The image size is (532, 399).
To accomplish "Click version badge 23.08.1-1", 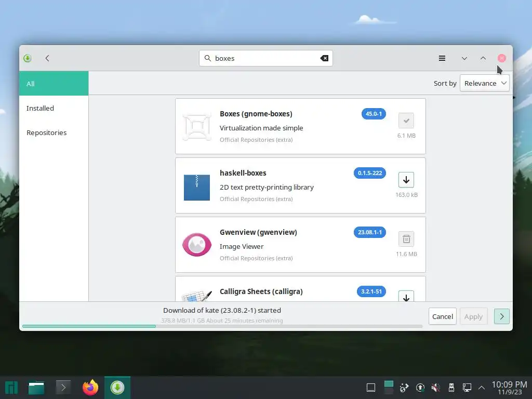I will coord(370,232).
